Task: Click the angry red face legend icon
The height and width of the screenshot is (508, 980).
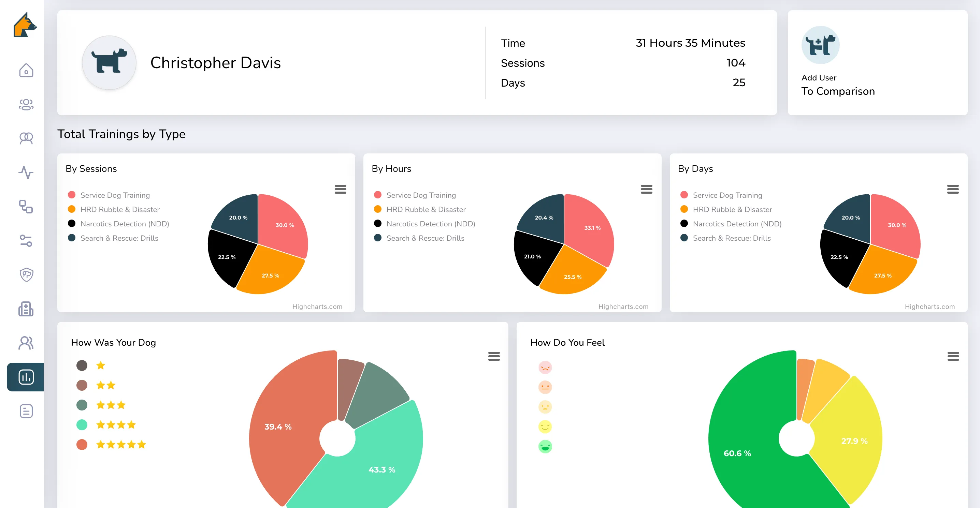Action: (x=545, y=367)
